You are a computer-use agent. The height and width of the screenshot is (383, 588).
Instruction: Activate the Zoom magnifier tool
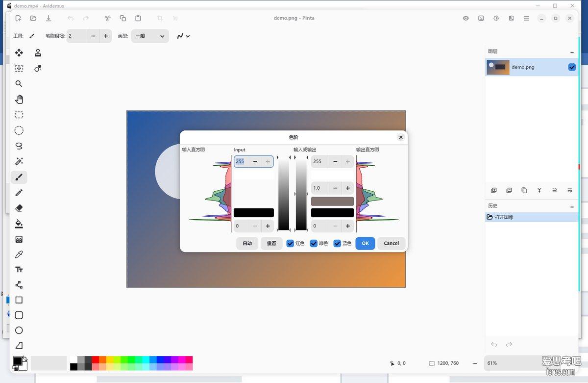point(19,84)
